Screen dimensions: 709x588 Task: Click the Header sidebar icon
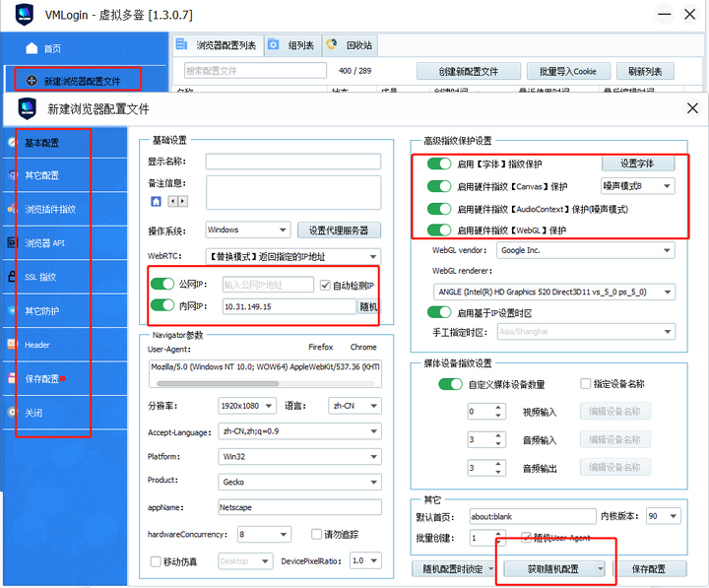pos(12,344)
